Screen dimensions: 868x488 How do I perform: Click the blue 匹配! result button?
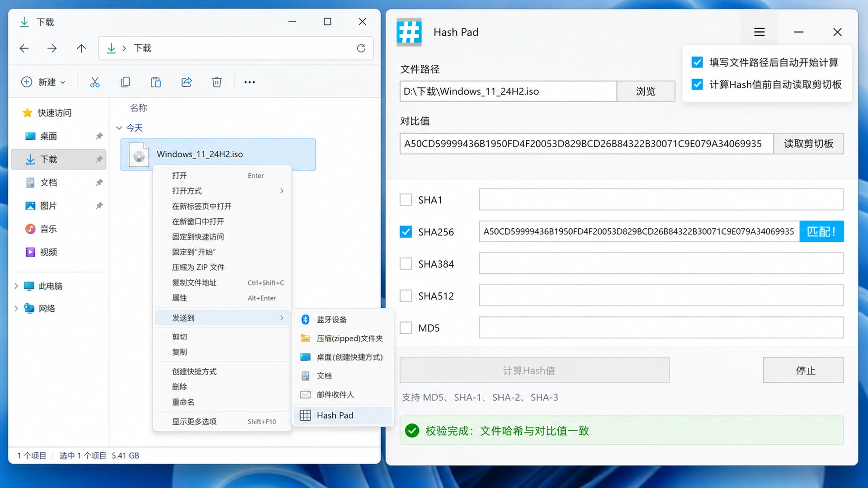pyautogui.click(x=821, y=232)
